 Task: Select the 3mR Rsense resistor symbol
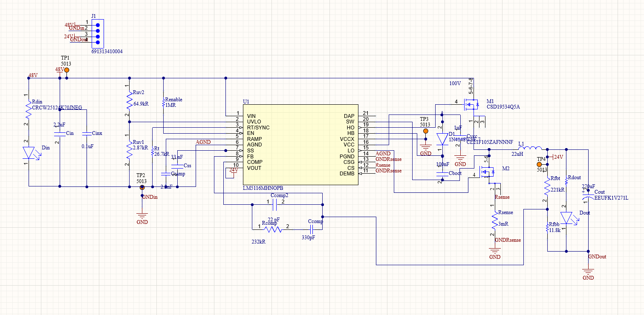495,221
